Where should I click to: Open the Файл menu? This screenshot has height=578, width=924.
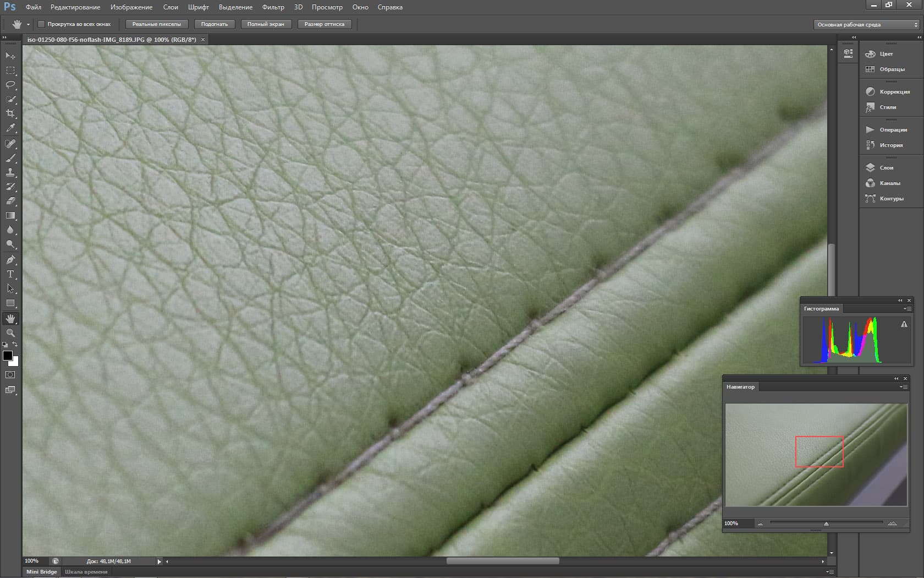(34, 7)
